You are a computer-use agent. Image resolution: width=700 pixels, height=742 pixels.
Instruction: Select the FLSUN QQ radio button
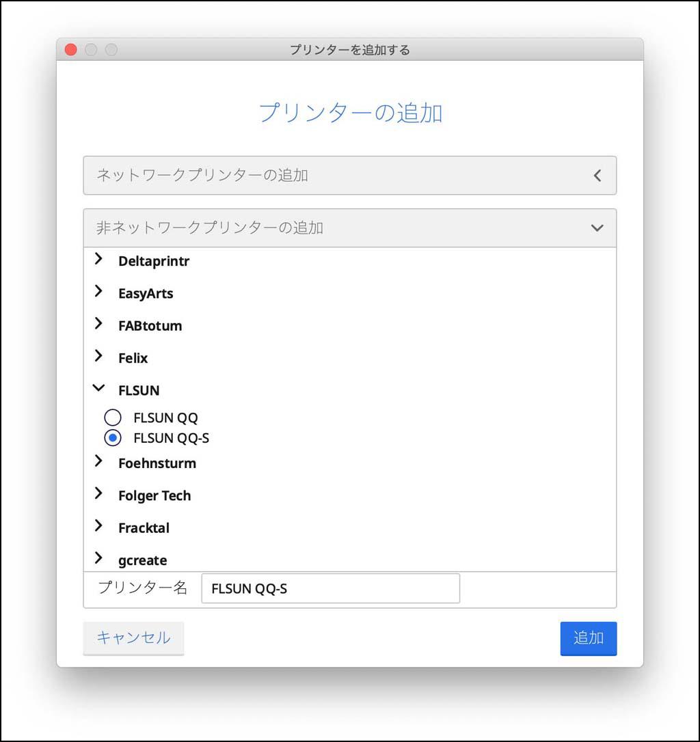click(x=113, y=417)
